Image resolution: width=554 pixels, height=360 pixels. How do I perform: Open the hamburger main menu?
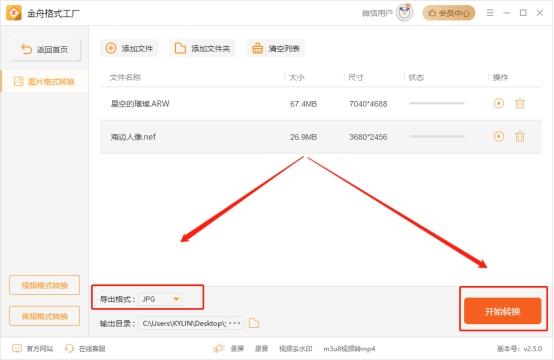(x=490, y=13)
